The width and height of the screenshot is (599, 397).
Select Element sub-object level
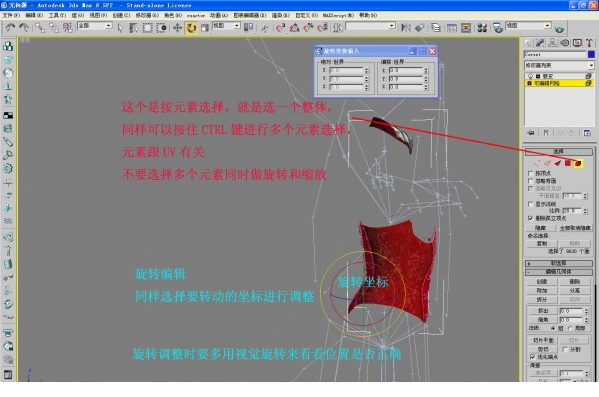[x=578, y=164]
